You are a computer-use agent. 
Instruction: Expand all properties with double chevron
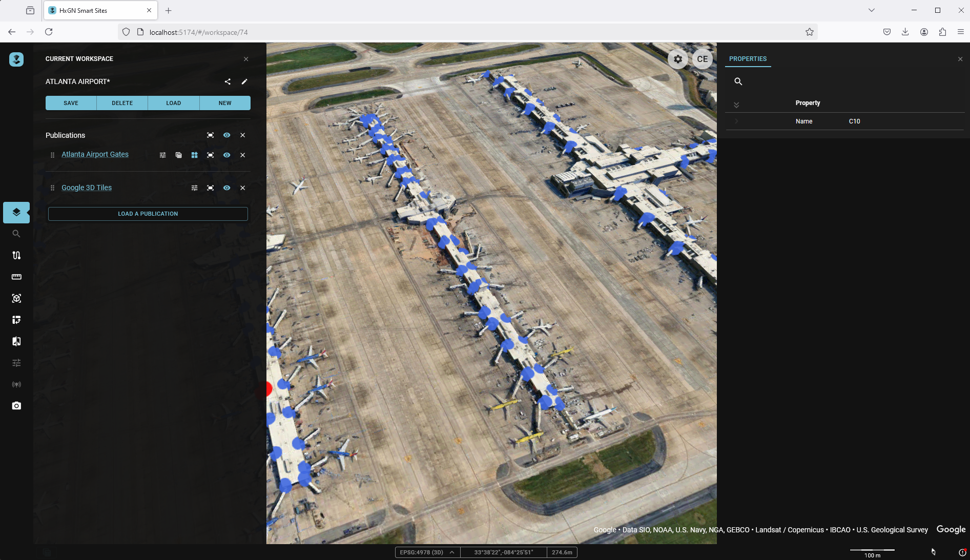[x=736, y=105]
